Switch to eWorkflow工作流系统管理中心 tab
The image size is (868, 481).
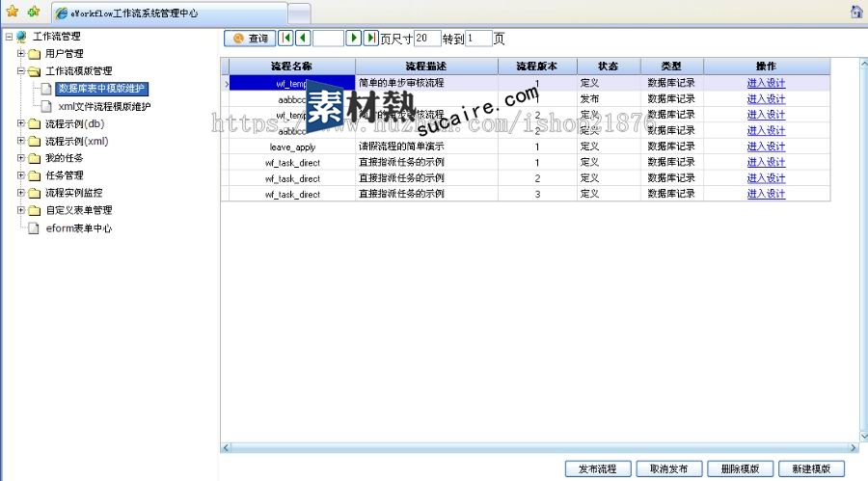(170, 13)
